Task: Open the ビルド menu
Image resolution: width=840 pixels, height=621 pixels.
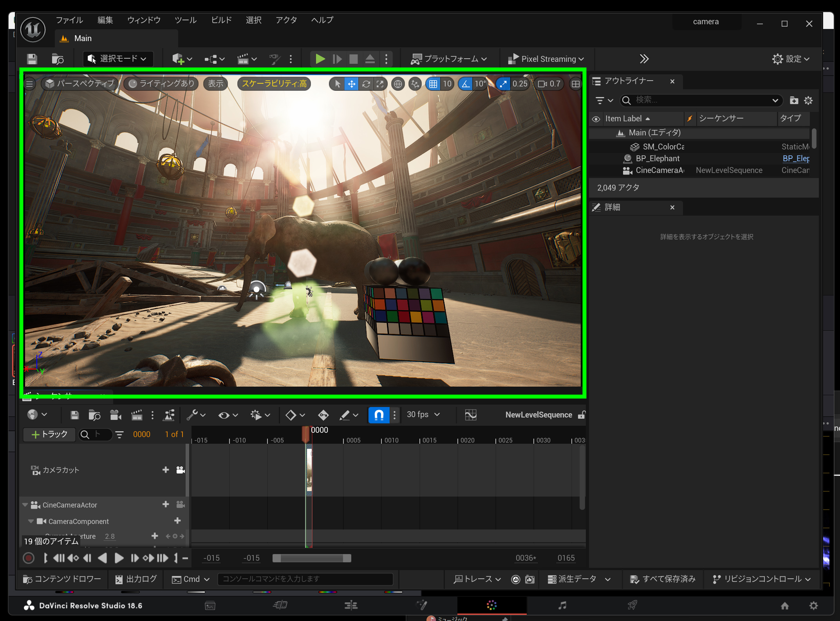Action: (221, 20)
